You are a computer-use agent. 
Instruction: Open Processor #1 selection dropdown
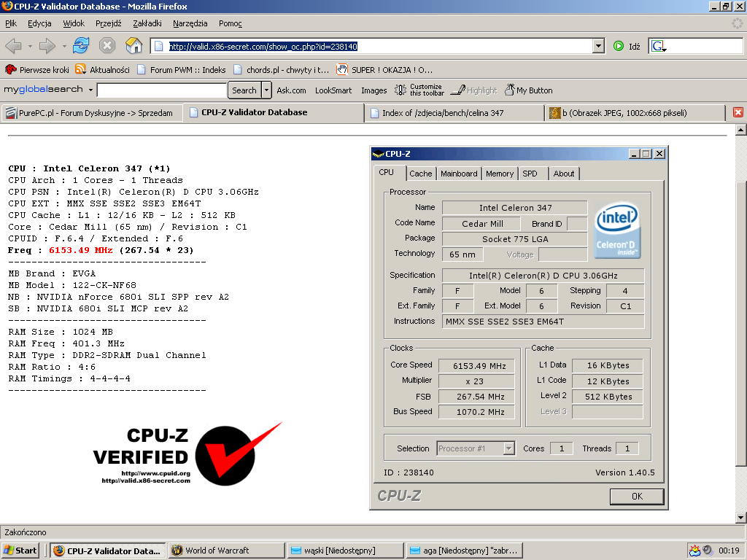point(509,448)
